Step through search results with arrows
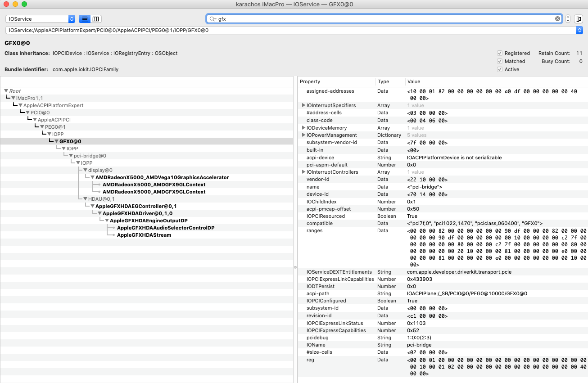This screenshot has width=588, height=383. [568, 19]
